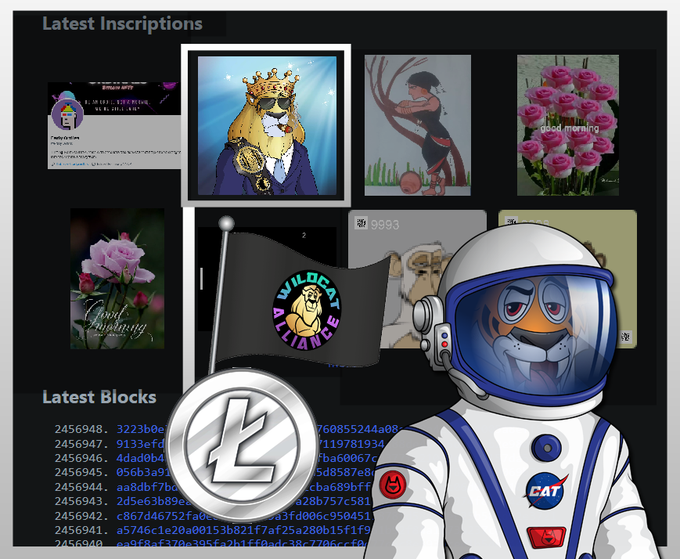Click block number 2456943
The image size is (680, 559).
[82, 501]
